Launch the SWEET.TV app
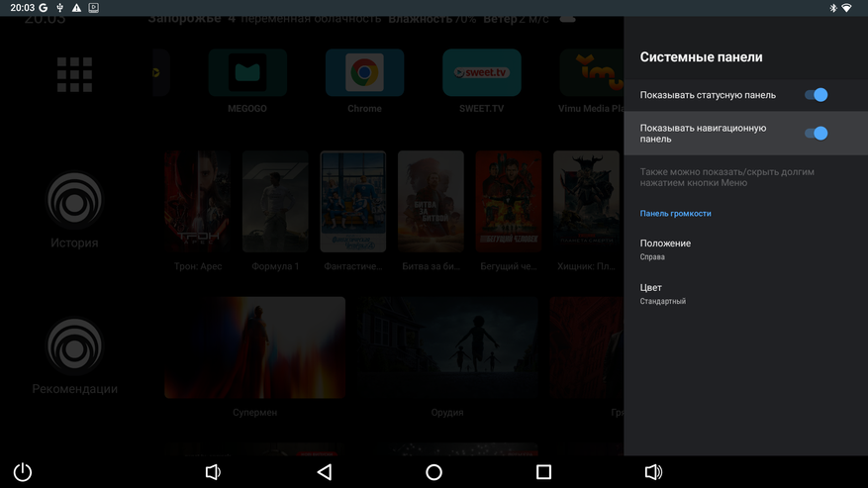Screen dimensions: 868x488 coord(482,72)
